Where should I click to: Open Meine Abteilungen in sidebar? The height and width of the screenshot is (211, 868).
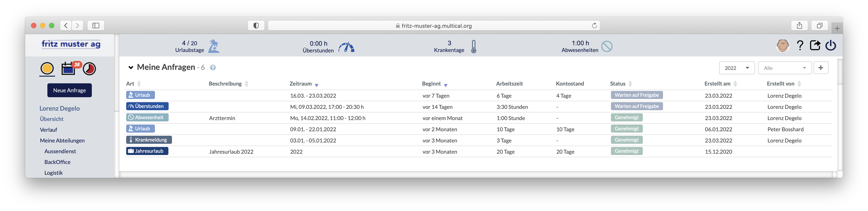coord(62,140)
